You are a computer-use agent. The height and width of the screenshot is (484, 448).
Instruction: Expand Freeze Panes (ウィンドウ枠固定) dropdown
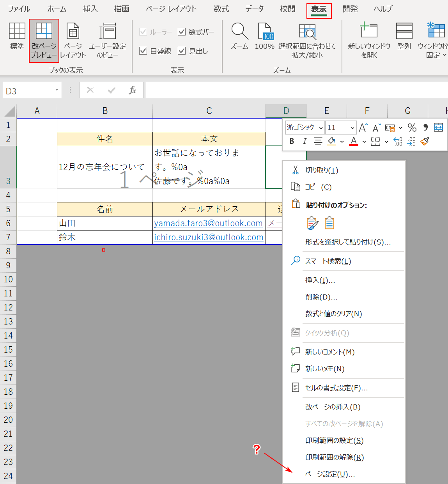coord(445,55)
